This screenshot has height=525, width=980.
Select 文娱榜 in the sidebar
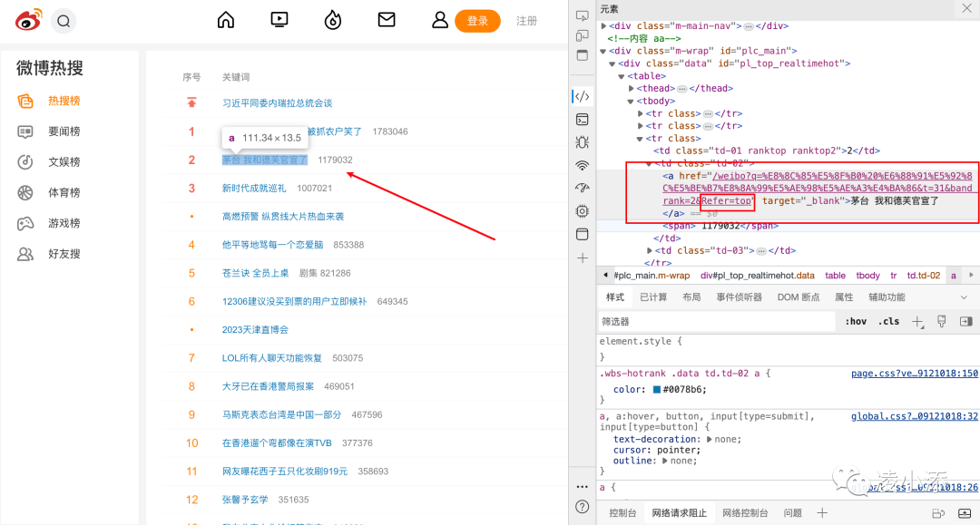click(64, 162)
